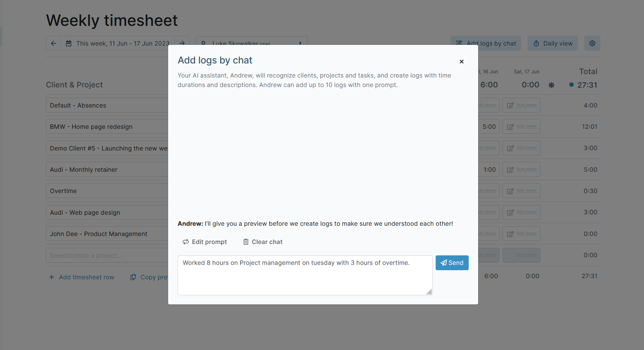The image size is (644, 350).
Task: Open the week date picker
Action: (118, 43)
